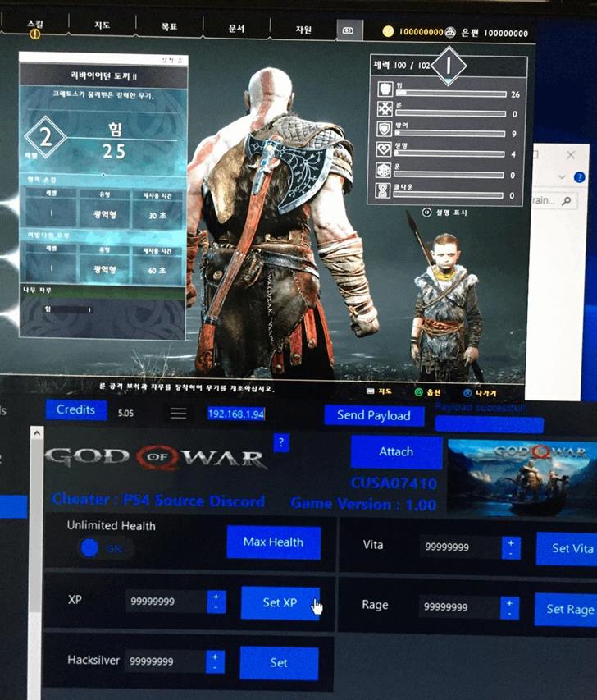Click the XP value field
The width and height of the screenshot is (597, 700).
click(x=166, y=602)
